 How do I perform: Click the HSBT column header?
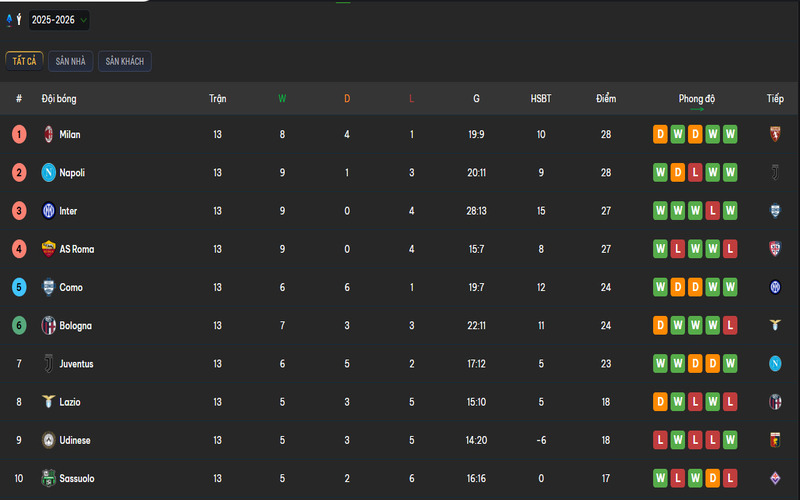(x=541, y=99)
